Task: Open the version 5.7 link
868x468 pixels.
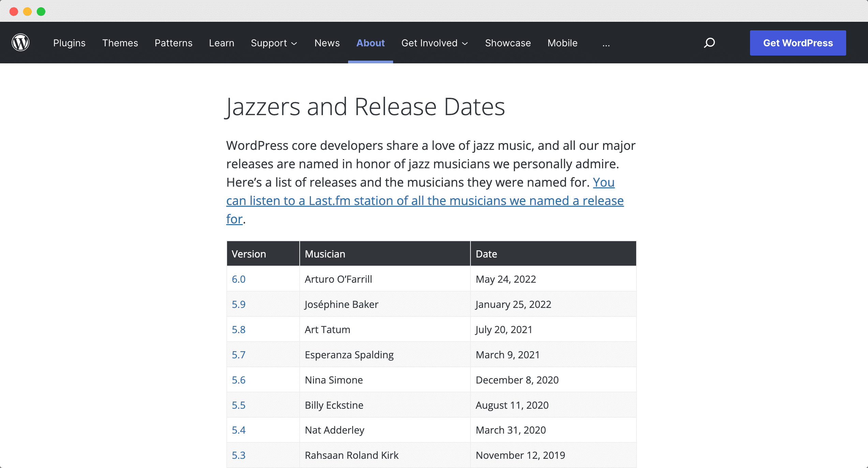Action: (239, 355)
